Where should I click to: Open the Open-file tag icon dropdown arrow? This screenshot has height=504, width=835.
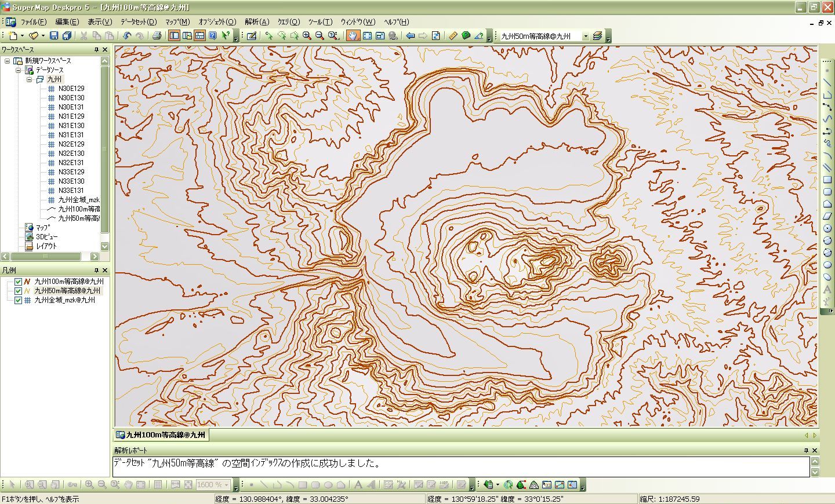pos(43,36)
